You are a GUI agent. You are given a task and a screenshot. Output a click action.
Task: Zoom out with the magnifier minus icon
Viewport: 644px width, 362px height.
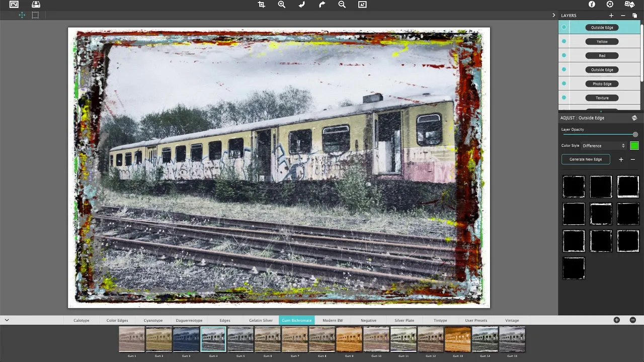(342, 5)
